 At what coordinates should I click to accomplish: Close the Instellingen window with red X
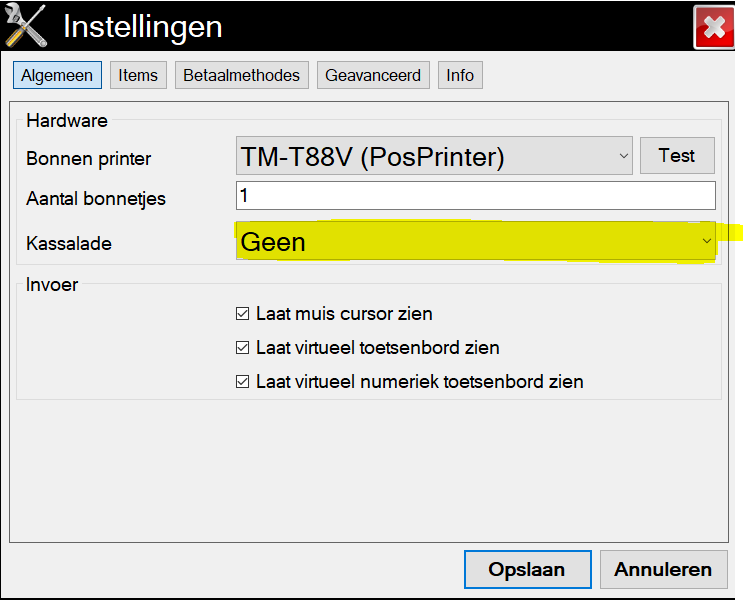(714, 28)
